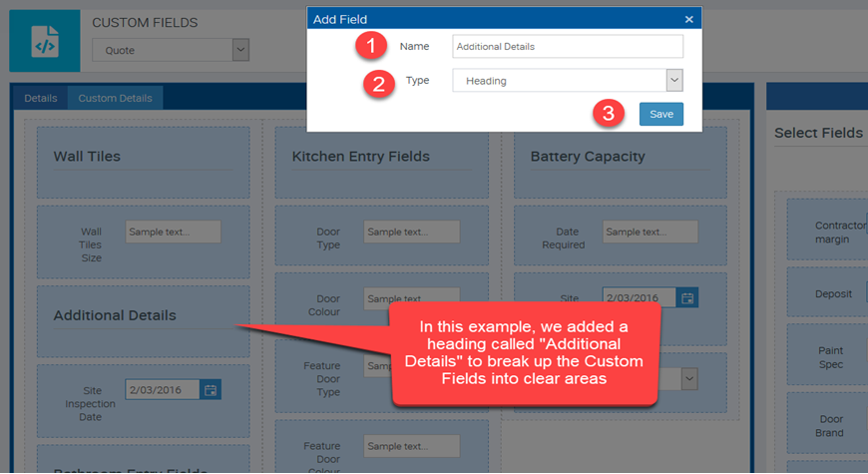Viewport: 868px width, 474px height.
Task: Select the Wall Tiles heading block
Action: tap(143, 158)
